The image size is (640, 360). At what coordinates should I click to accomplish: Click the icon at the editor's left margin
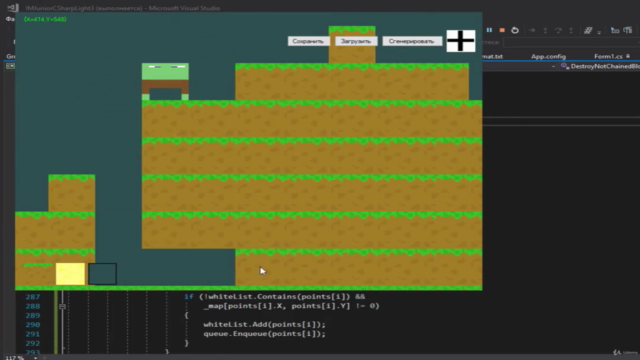(x=10, y=66)
